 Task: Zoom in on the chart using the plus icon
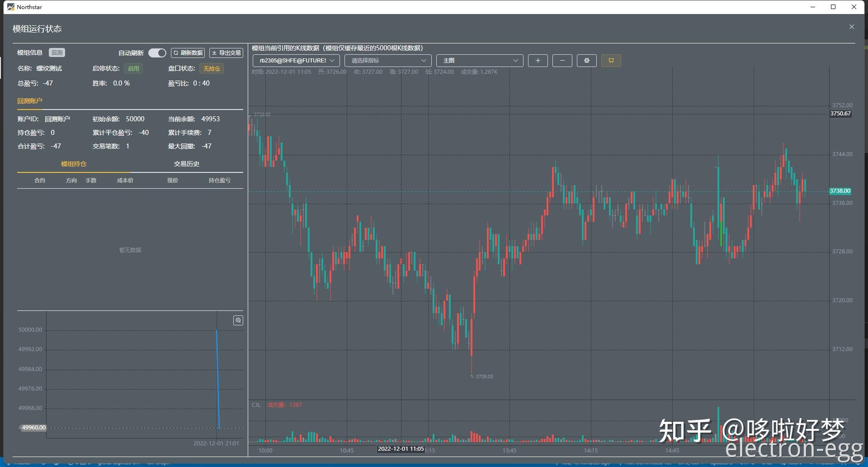538,60
